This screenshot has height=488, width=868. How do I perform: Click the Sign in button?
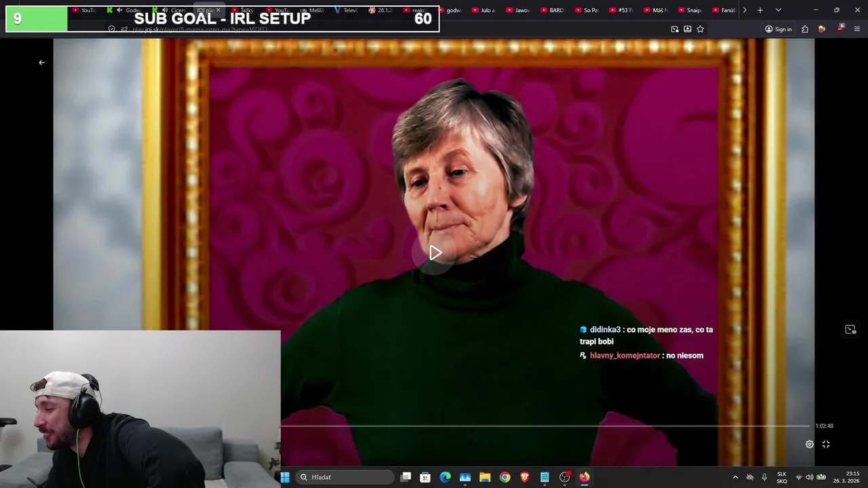(x=778, y=29)
